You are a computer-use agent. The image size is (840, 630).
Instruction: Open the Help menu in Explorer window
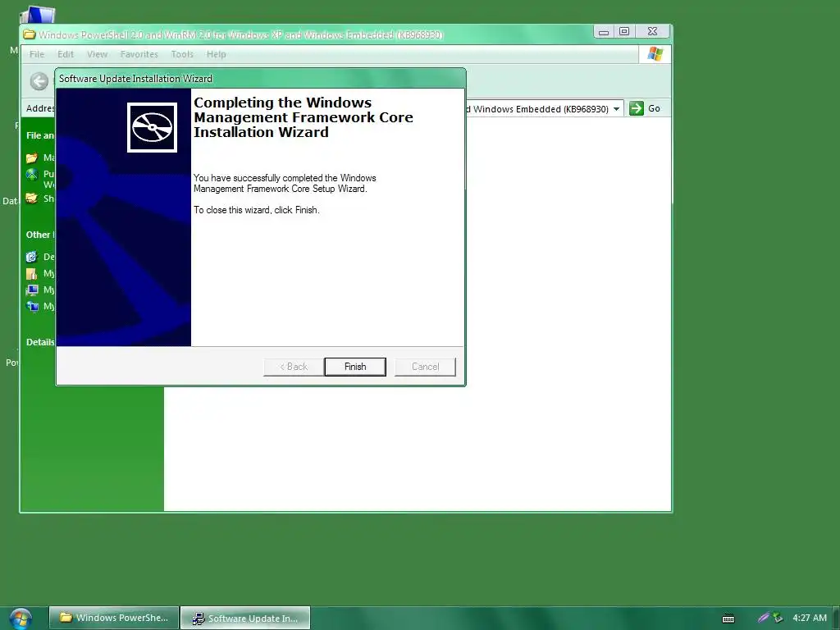point(216,54)
